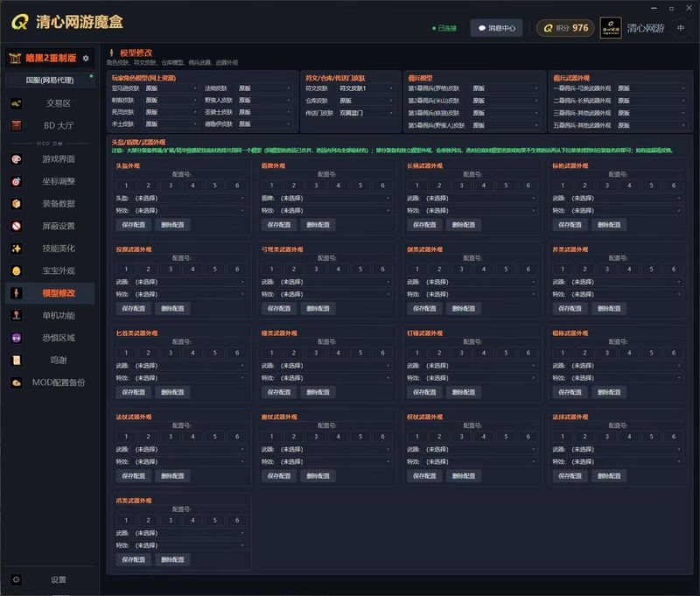Screen dimensions: 700x596
Task: Open the 坐标调整 sidebar icon
Action: click(x=17, y=182)
